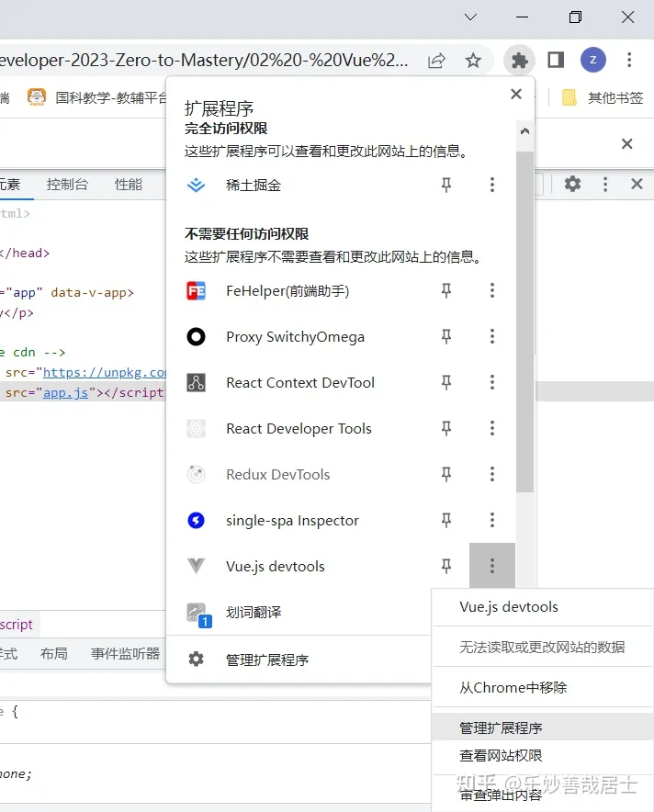Viewport: 654px width, 812px height.
Task: Open more options for single-spa Inspector
Action: point(492,520)
